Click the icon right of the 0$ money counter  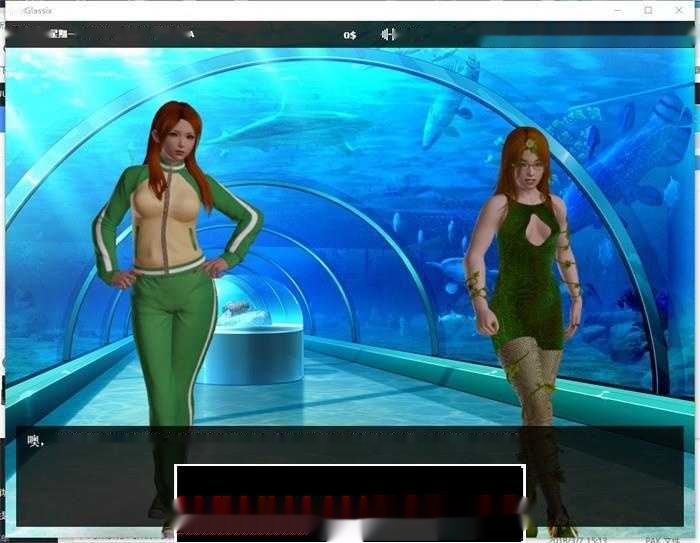coord(387,35)
